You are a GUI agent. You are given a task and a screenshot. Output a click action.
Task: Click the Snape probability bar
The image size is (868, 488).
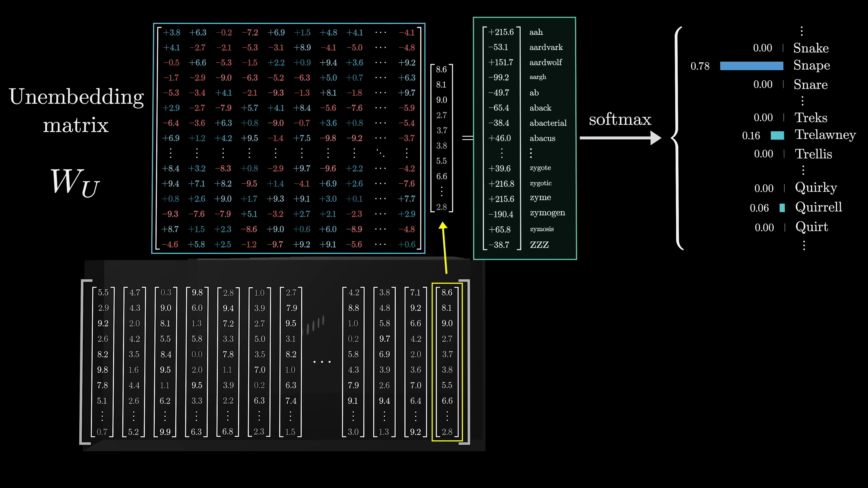click(x=751, y=66)
